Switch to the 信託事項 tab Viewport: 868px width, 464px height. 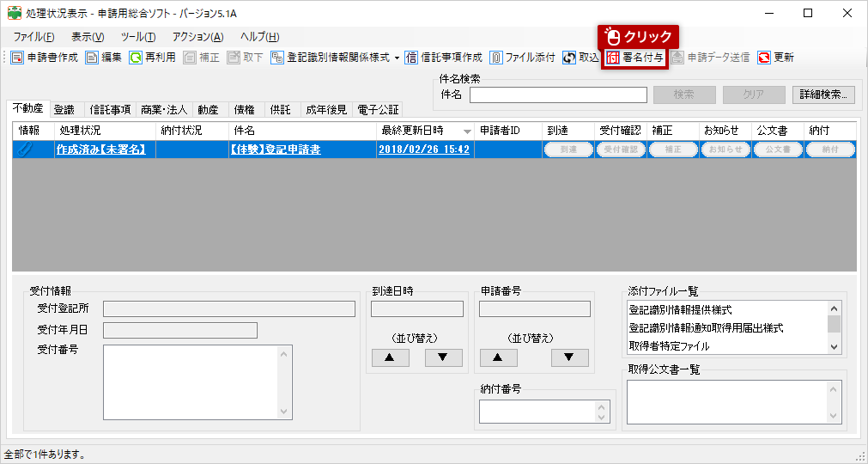click(110, 110)
